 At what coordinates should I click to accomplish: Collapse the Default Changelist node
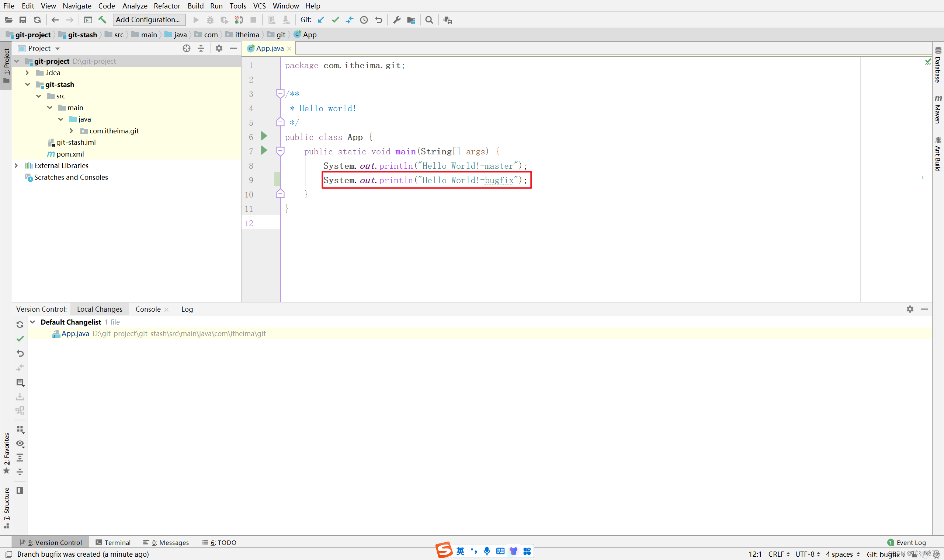point(33,322)
